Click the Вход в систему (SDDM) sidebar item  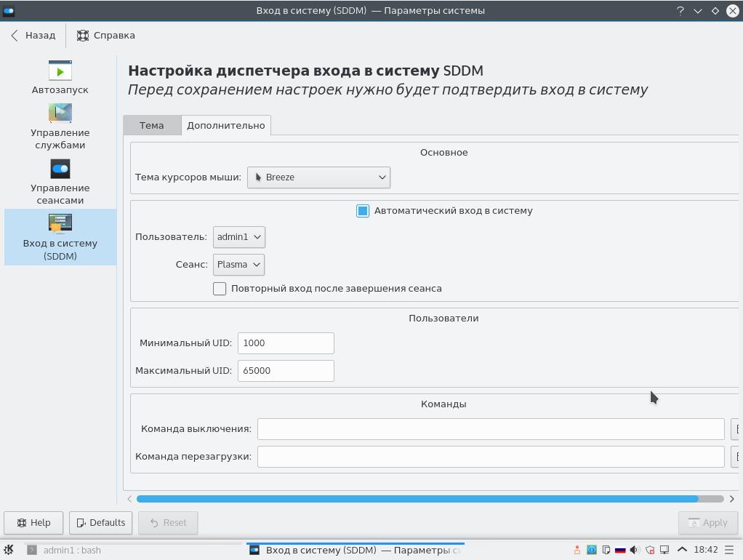click(x=60, y=236)
